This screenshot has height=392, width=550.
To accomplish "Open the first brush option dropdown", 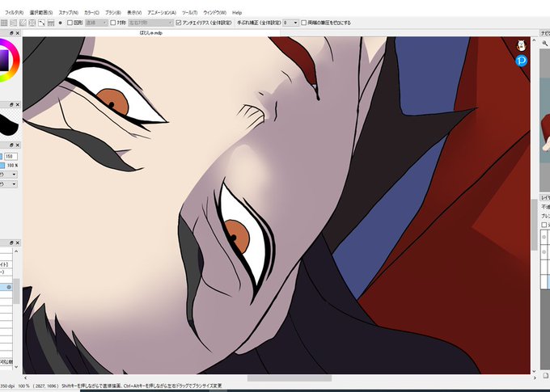I will (9, 175).
